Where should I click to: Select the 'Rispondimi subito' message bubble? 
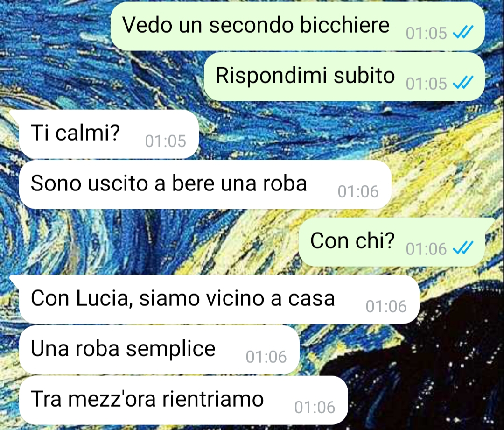coord(344,77)
